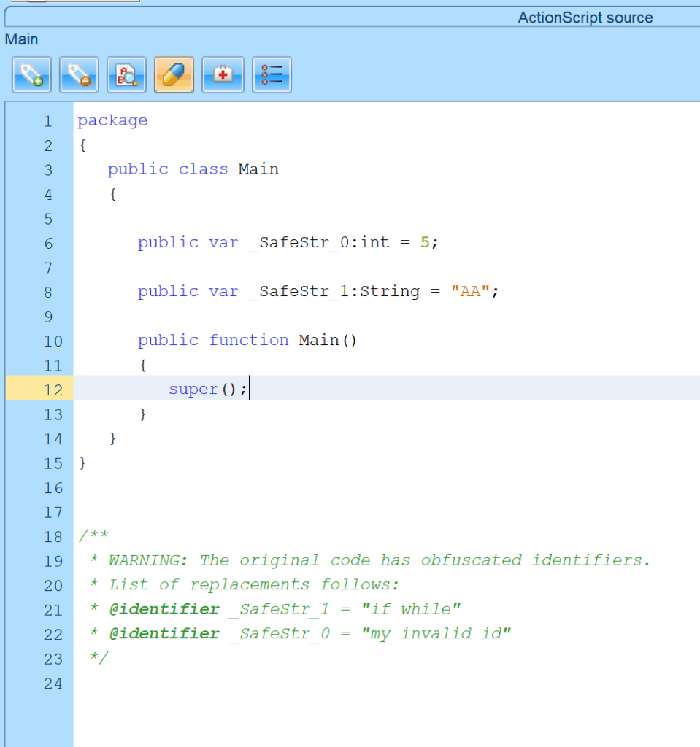Click the Main class label above toolbar
The height and width of the screenshot is (747, 700).
pos(22,39)
